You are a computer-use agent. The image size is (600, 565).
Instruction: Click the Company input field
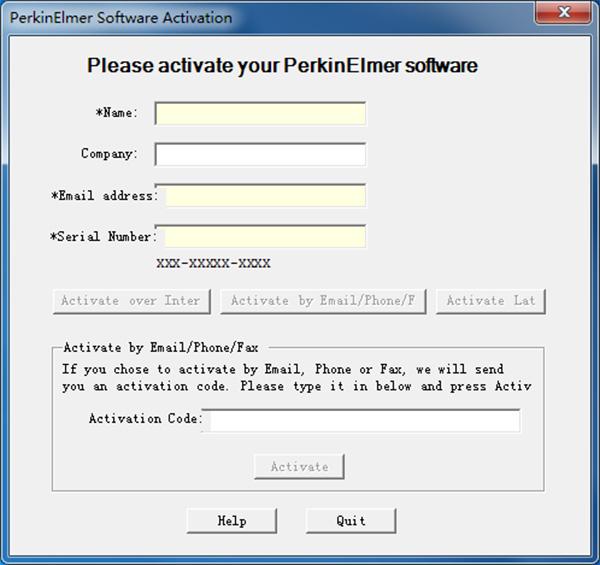pyautogui.click(x=260, y=155)
